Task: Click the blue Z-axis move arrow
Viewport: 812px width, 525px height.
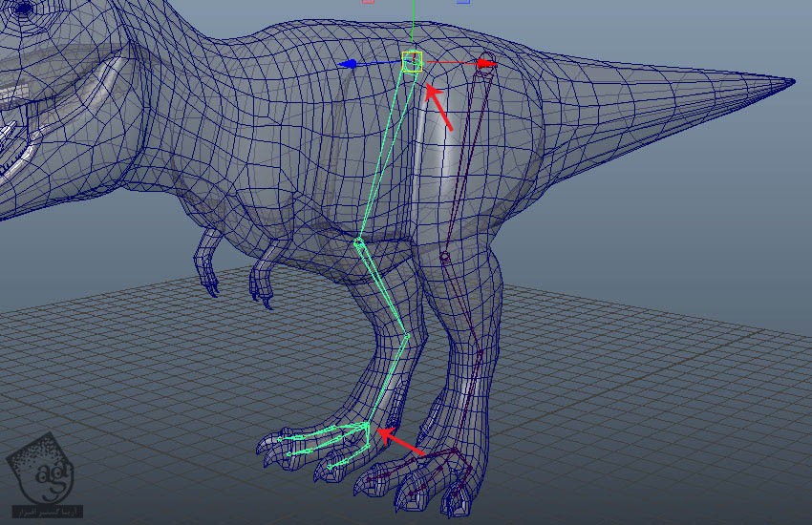Action: point(350,64)
